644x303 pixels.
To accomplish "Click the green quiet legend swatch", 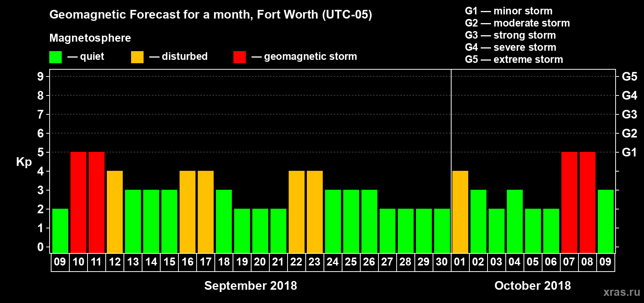I will pos(55,57).
